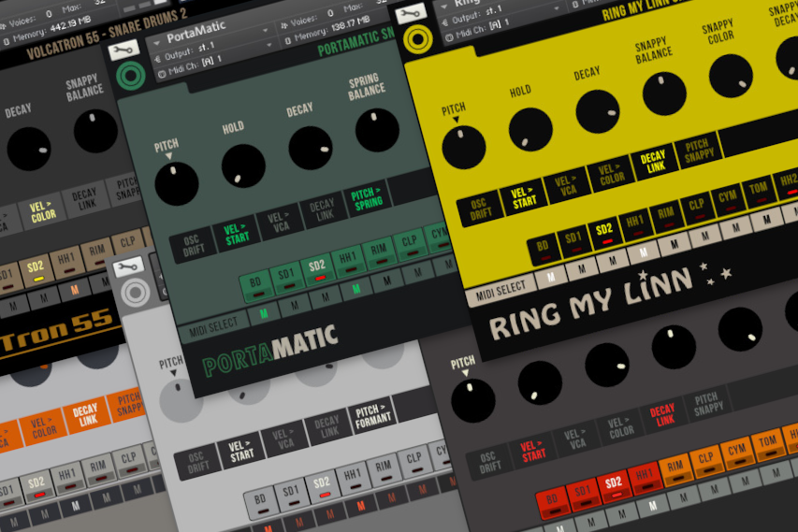Click the white M under Ring My Linn HH1 pad
798x532 pixels.
(644, 252)
